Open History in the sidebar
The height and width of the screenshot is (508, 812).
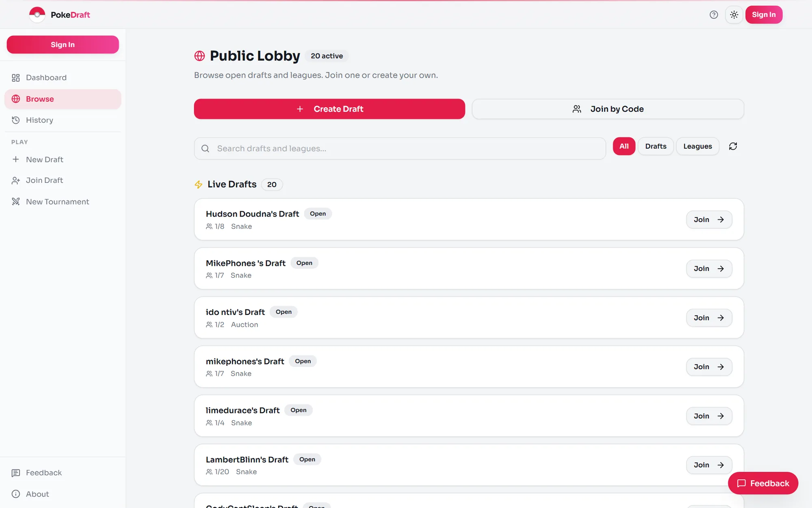click(63, 120)
